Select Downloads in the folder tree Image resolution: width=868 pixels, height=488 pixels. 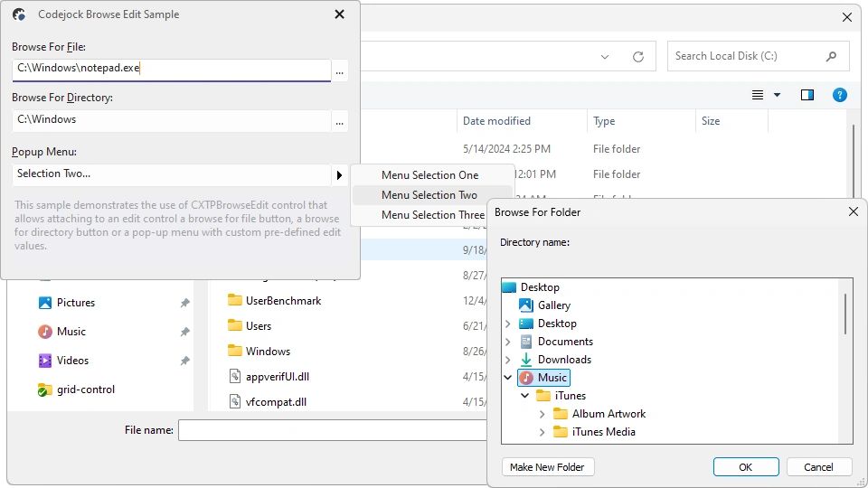564,360
